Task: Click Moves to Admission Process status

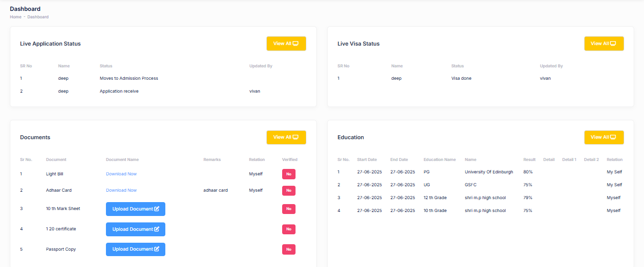Action: pyautogui.click(x=129, y=78)
